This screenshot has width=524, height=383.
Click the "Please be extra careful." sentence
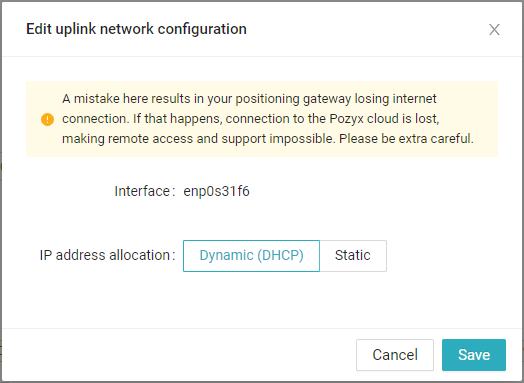click(x=406, y=139)
